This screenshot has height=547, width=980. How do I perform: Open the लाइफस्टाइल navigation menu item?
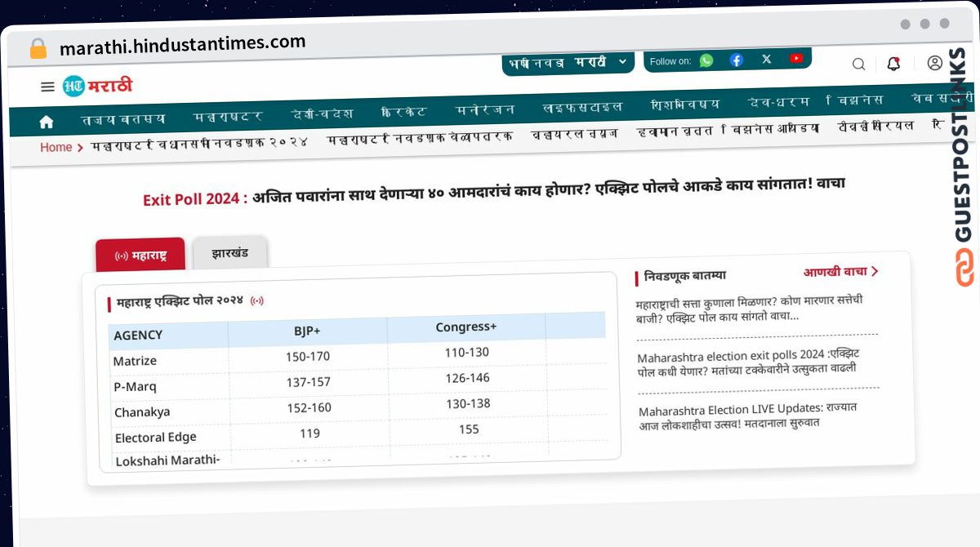click(582, 107)
